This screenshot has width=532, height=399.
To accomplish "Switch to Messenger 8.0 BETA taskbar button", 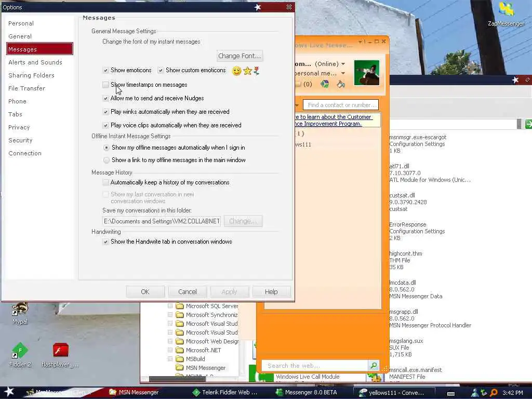I will [307, 392].
